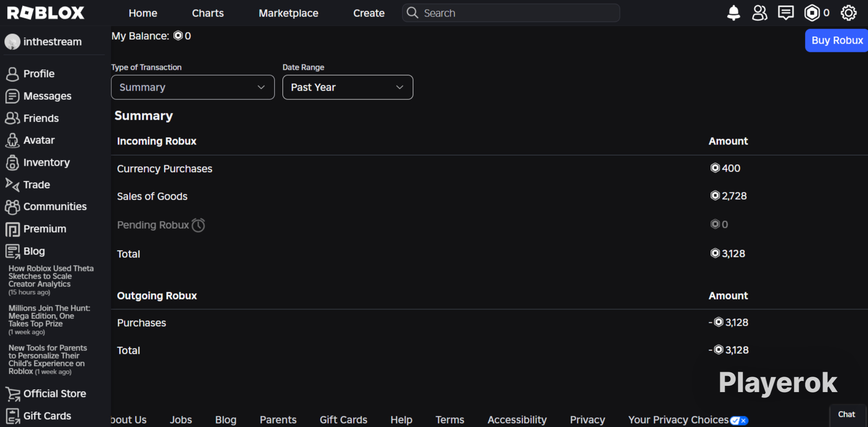Open Friends from the sidebar

(x=41, y=118)
